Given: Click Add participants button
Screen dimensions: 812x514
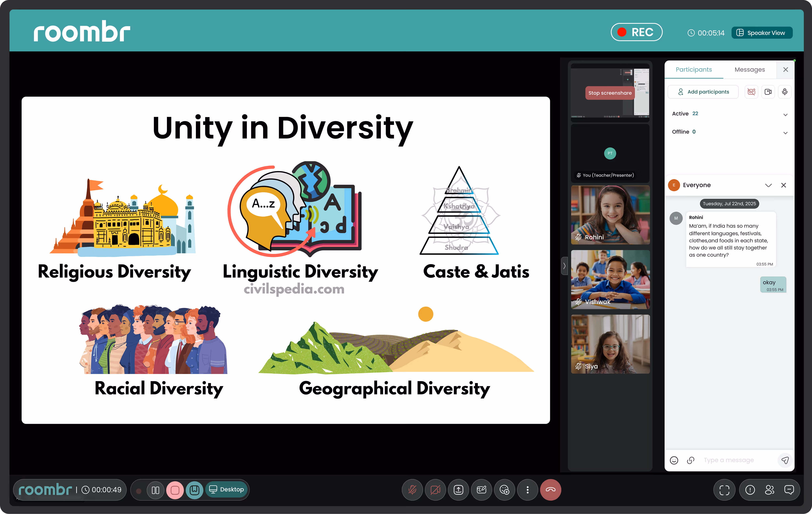Looking at the screenshot, I should pos(703,92).
